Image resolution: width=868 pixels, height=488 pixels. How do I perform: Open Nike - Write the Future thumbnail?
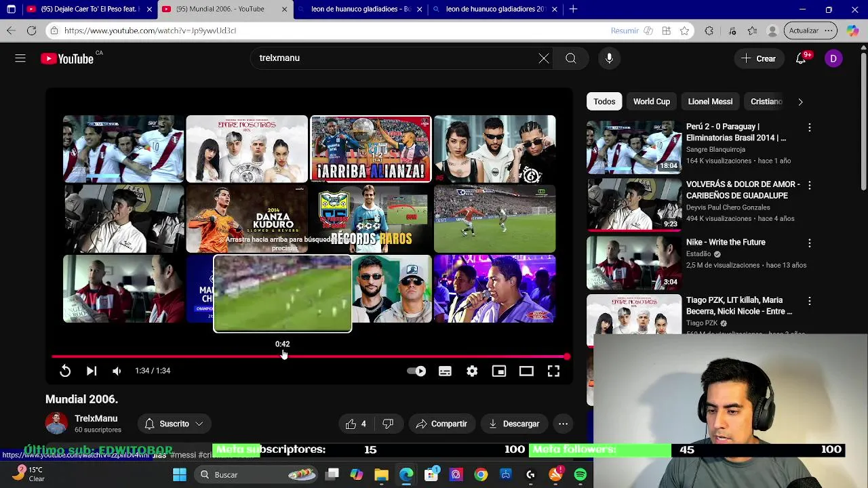tap(634, 262)
